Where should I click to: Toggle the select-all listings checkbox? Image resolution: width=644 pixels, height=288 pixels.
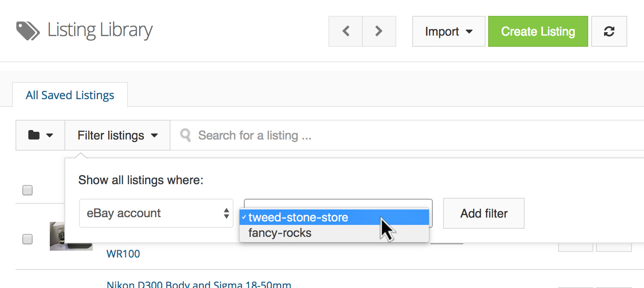tap(27, 190)
